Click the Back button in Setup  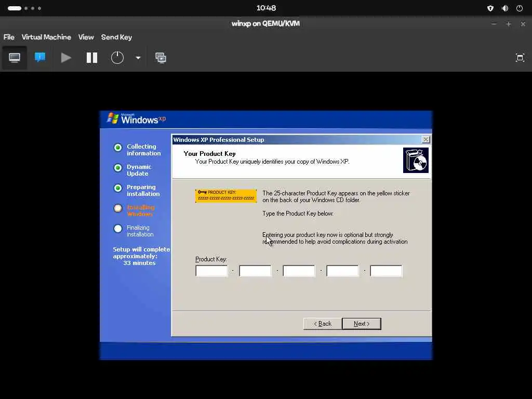pyautogui.click(x=323, y=324)
